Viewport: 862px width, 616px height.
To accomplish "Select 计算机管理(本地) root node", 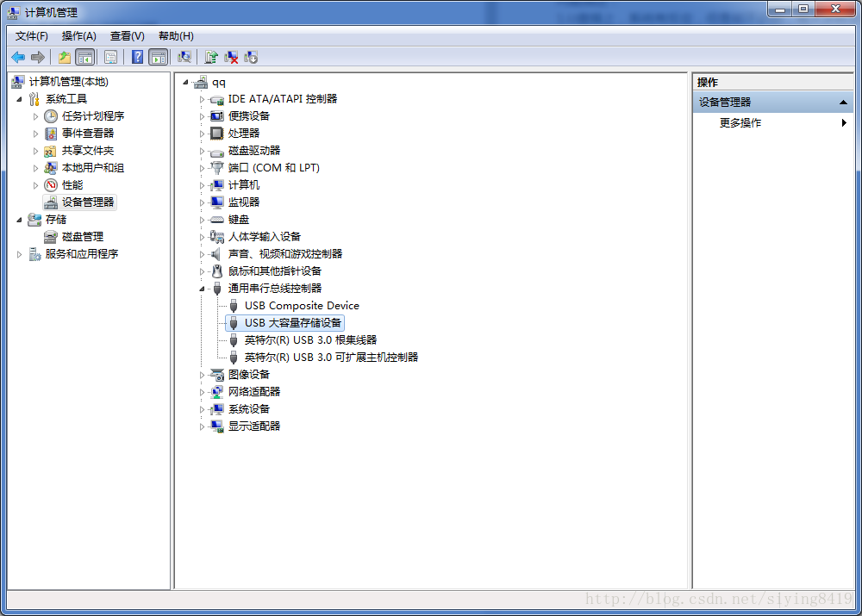I will [69, 82].
